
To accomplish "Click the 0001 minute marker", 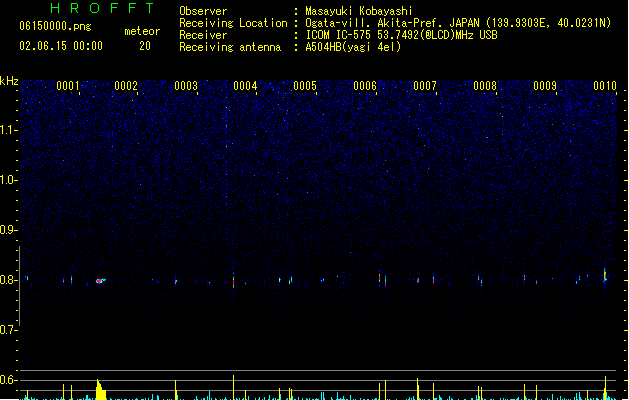I will (68, 86).
